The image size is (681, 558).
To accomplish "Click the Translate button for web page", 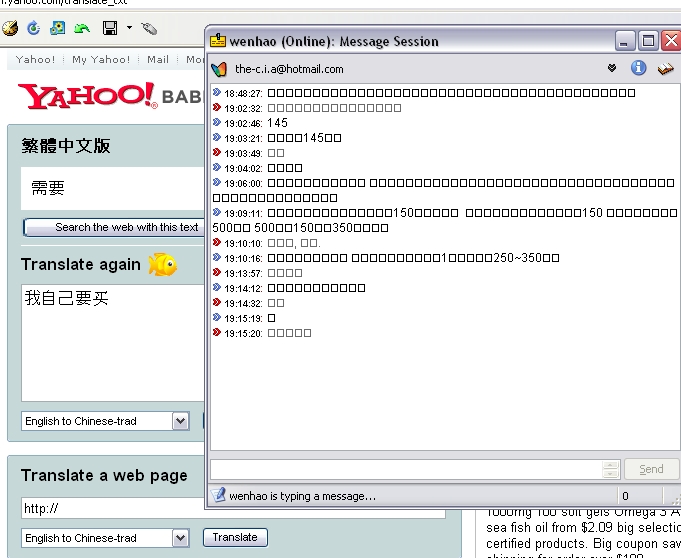I will click(235, 537).
